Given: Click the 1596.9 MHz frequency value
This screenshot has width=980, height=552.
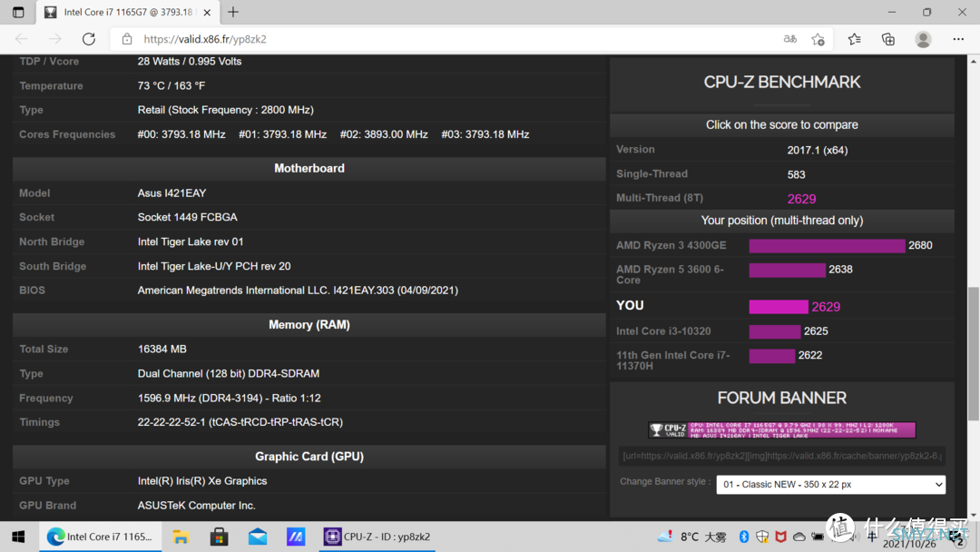Looking at the screenshot, I should pos(229,399).
